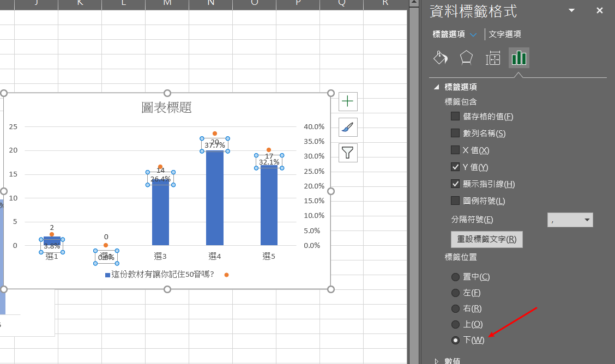Click Chart Styles paintbrush button
Viewport: 615px width, 364px height.
tap(348, 127)
